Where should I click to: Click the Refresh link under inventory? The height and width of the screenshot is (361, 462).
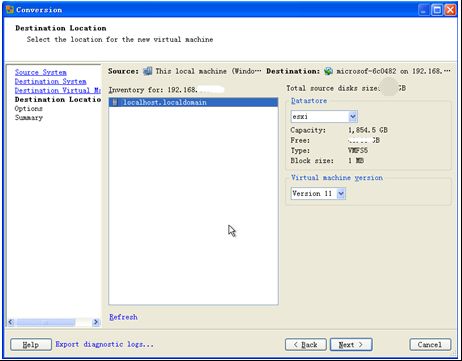click(123, 317)
